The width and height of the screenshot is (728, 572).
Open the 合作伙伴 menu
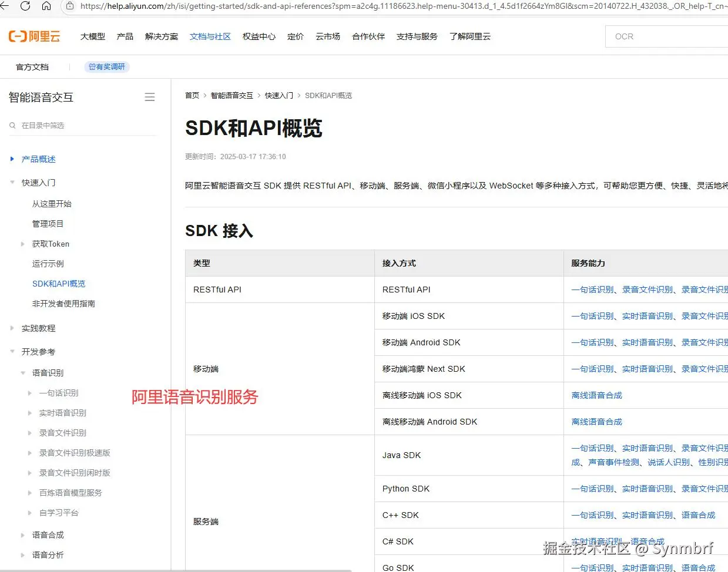[x=368, y=36]
